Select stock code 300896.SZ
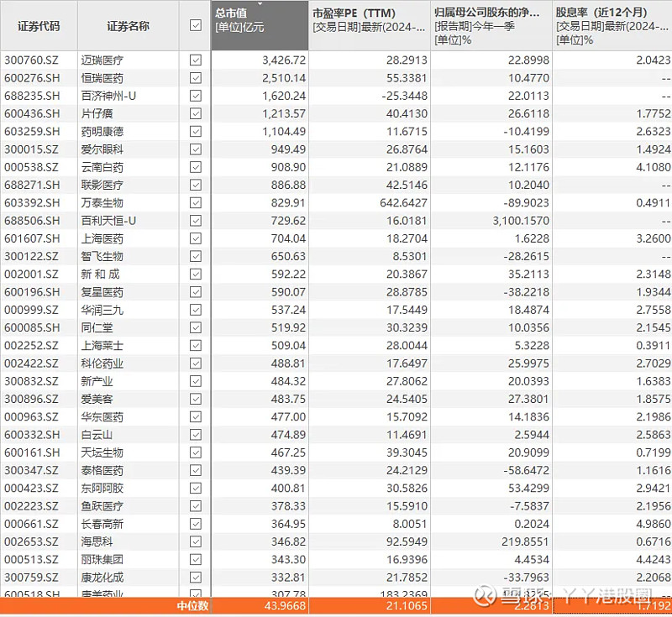 point(31,399)
